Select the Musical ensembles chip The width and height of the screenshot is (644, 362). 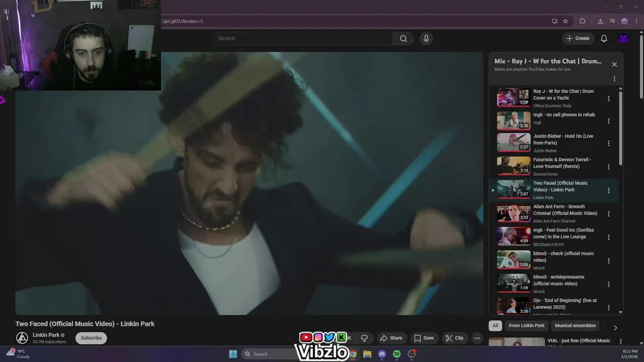tap(575, 325)
